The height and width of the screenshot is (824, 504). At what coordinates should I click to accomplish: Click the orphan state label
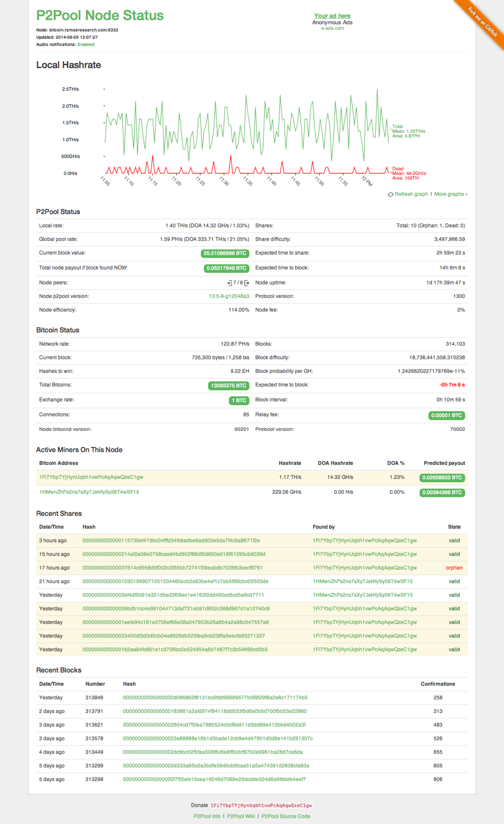click(x=454, y=568)
